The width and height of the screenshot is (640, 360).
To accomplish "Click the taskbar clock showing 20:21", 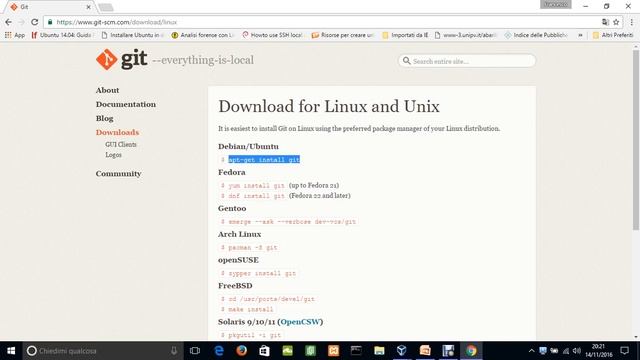I will [x=599, y=351].
